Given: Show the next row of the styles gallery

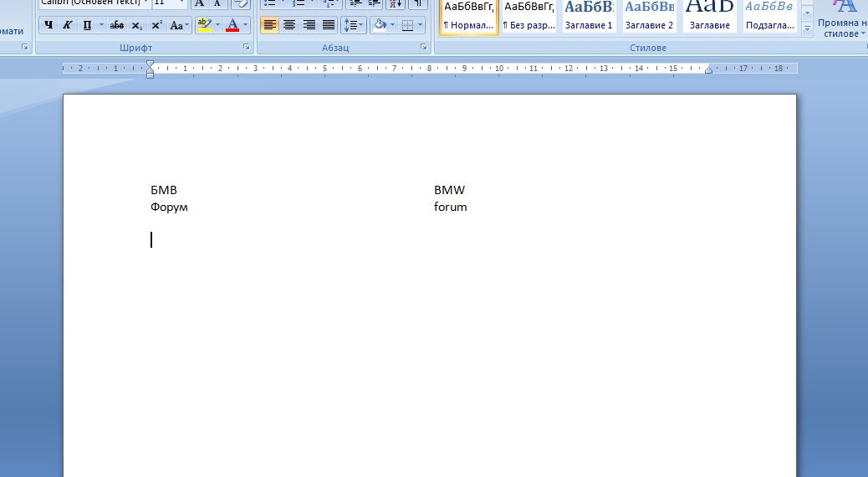Looking at the screenshot, I should point(807,13).
